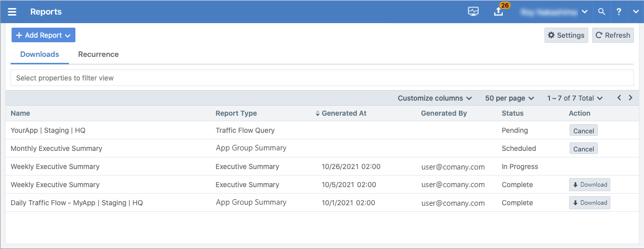This screenshot has width=644, height=249.
Task: Click the Status column header
Action: click(x=512, y=113)
